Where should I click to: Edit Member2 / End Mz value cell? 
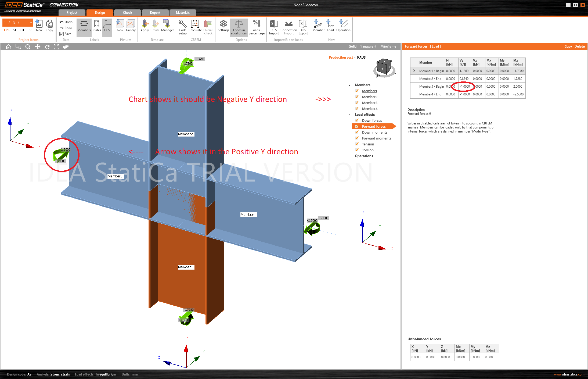click(x=519, y=79)
